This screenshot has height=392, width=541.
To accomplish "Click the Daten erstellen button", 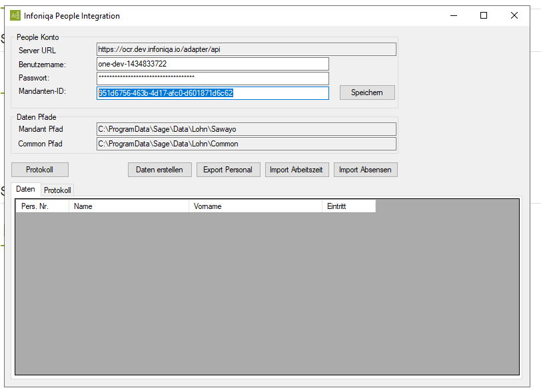I will click(x=159, y=170).
